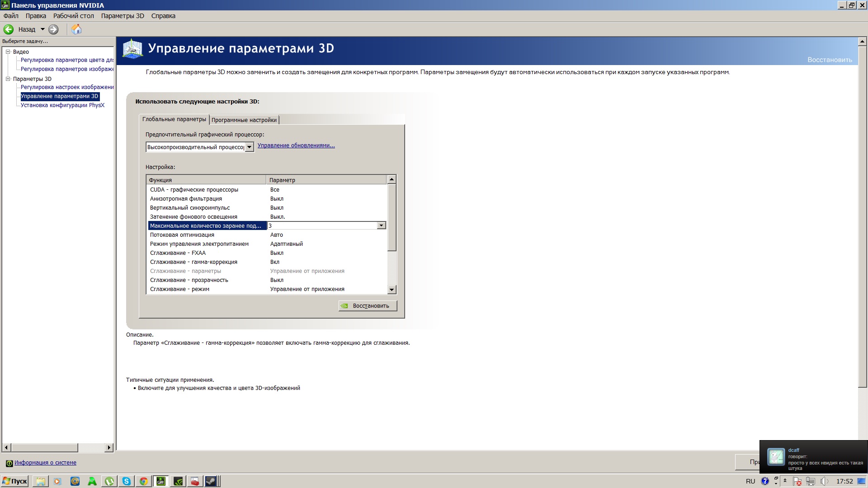The width and height of the screenshot is (868, 488).
Task: Open Windows Media Player taskbar icon
Action: coord(57,481)
